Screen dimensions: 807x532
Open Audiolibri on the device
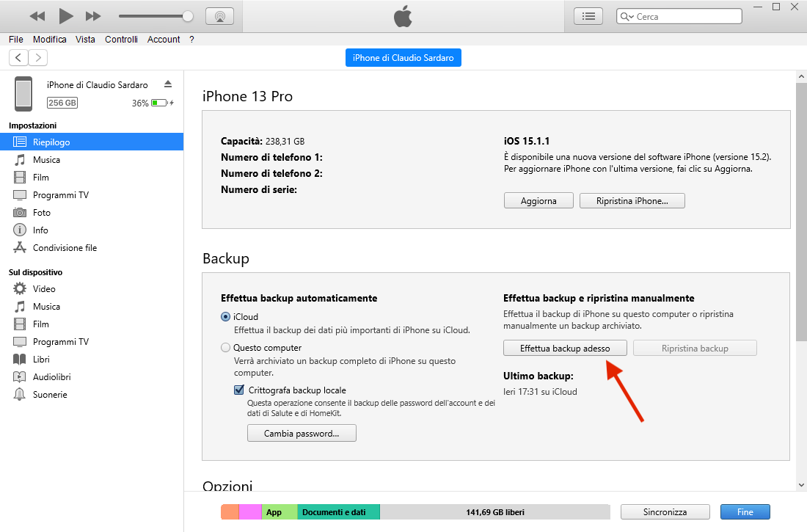[x=51, y=377]
